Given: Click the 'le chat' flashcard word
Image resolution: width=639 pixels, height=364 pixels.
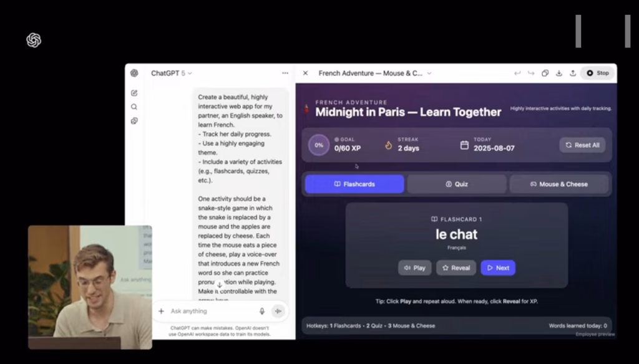Looking at the screenshot, I should [x=456, y=234].
